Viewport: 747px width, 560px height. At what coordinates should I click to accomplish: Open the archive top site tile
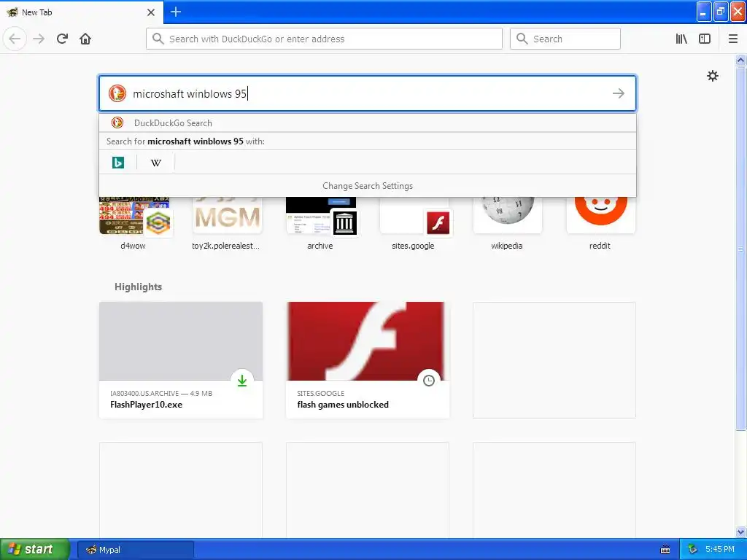coord(321,223)
